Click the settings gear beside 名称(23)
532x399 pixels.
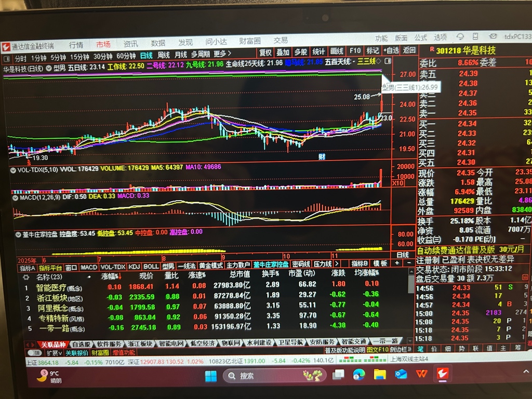point(26,277)
